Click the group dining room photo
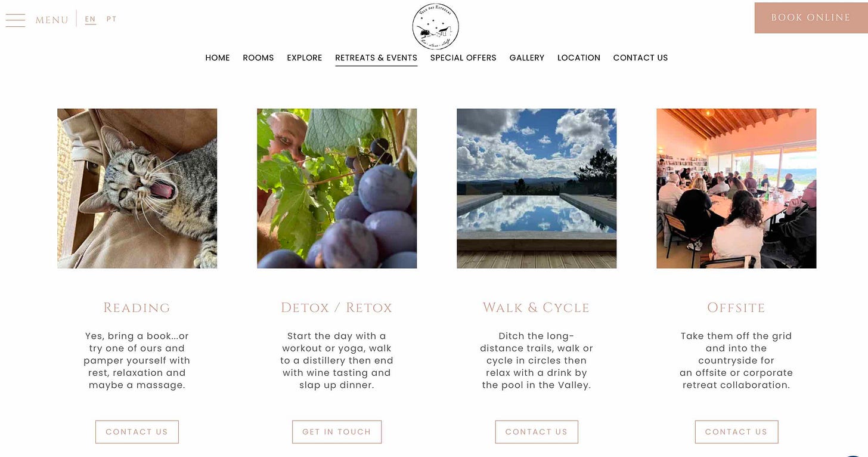 (x=736, y=189)
